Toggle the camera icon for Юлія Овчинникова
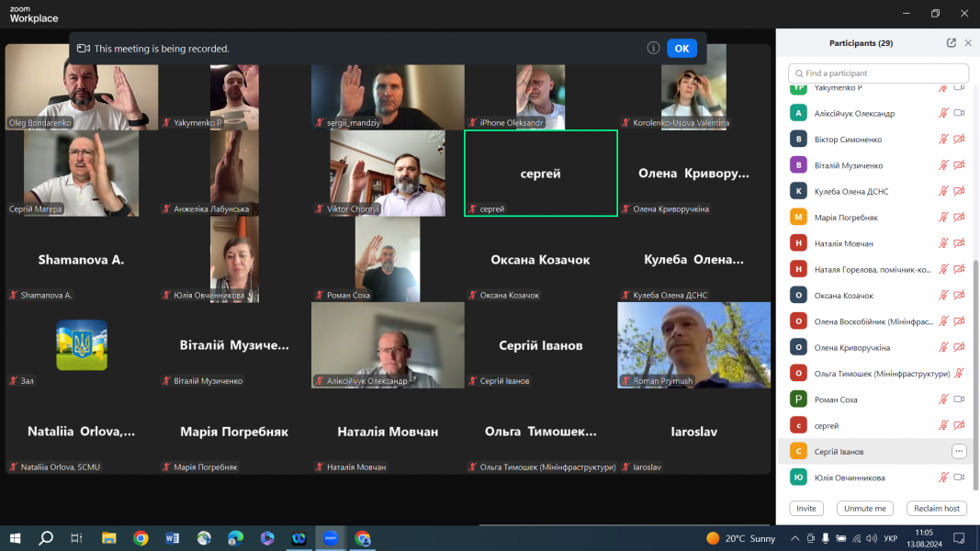This screenshot has width=980, height=551. point(959,478)
